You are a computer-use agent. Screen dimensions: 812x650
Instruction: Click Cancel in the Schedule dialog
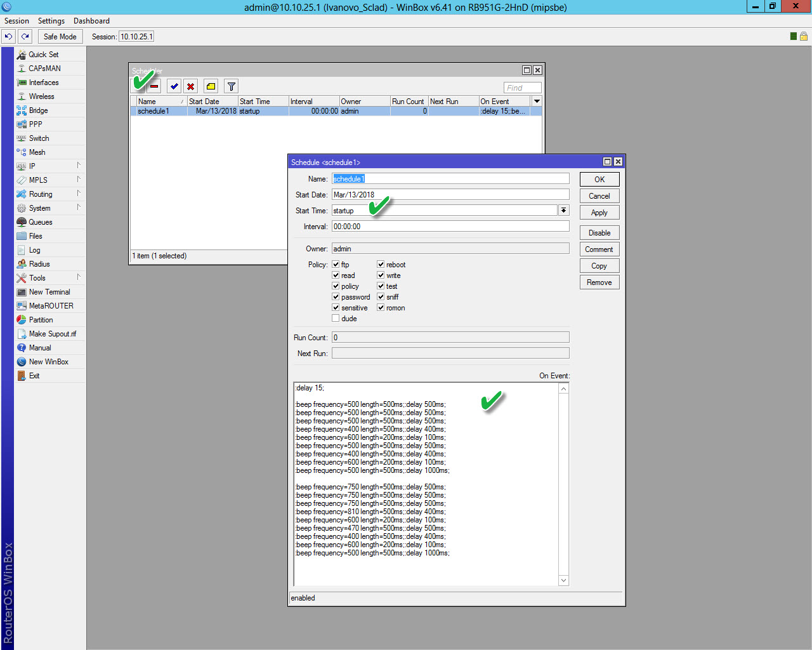tap(599, 196)
